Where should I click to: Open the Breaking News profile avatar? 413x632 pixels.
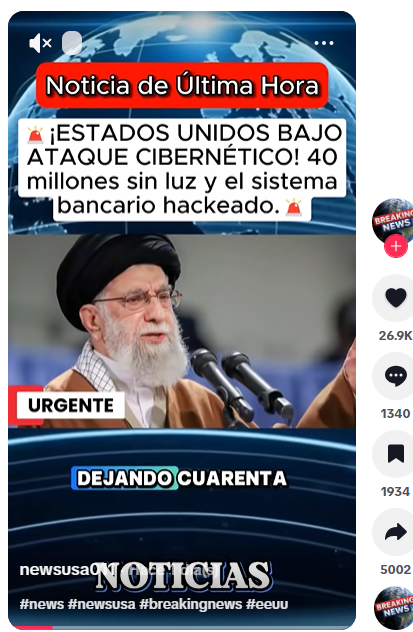click(393, 220)
